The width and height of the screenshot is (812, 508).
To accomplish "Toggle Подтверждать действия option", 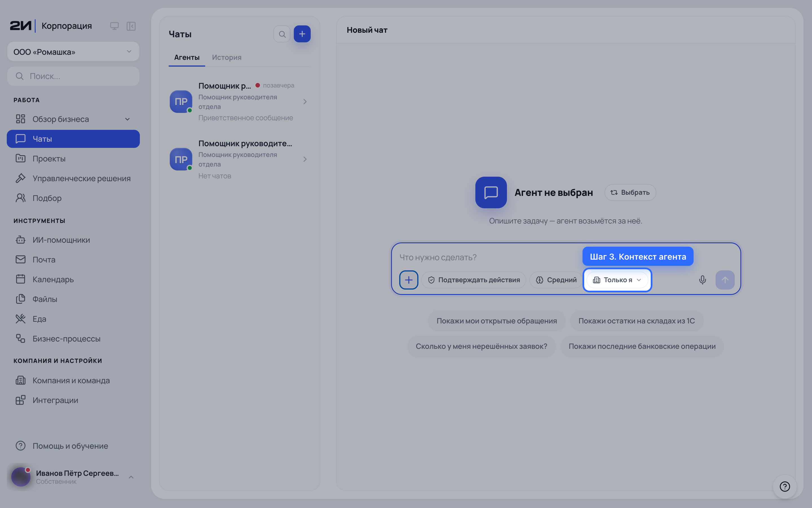I will tap(474, 280).
